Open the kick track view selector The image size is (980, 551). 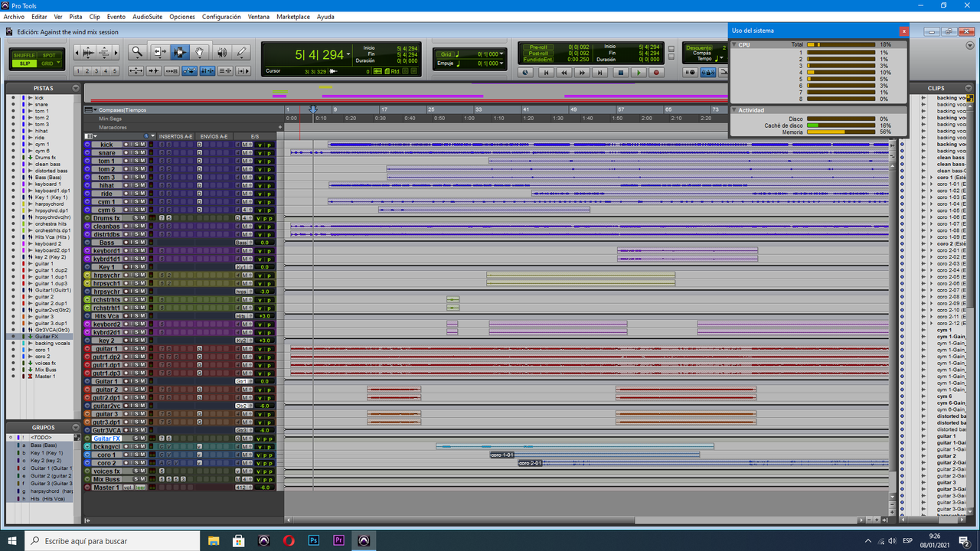click(87, 144)
